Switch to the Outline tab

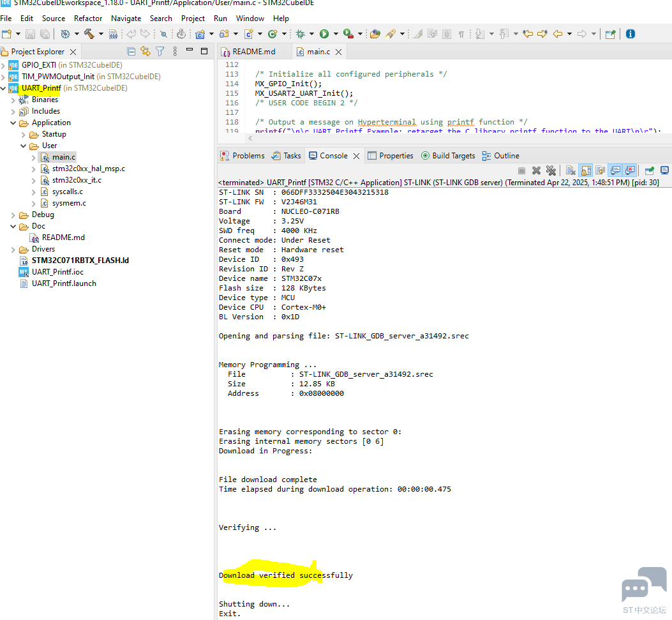[x=500, y=156]
